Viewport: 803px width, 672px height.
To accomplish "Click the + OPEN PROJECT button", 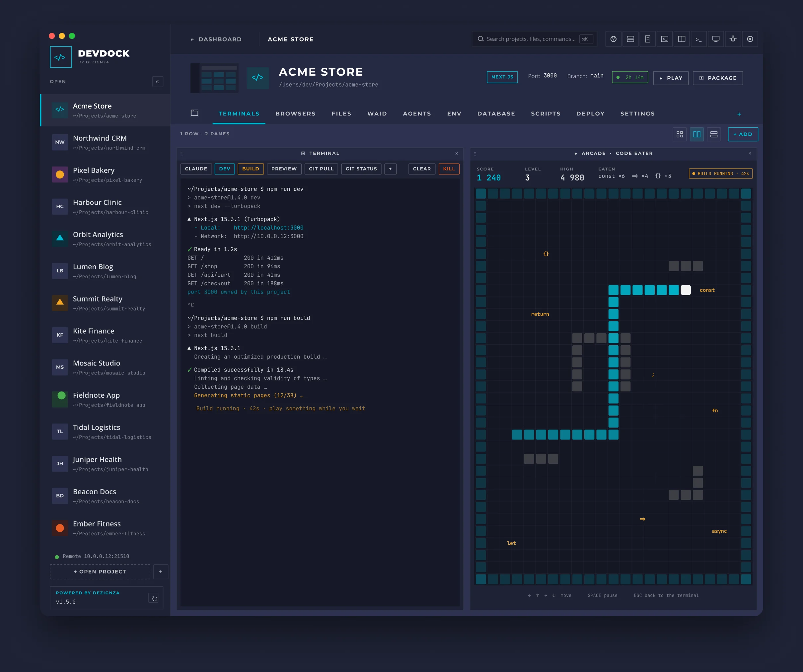I will tap(100, 571).
